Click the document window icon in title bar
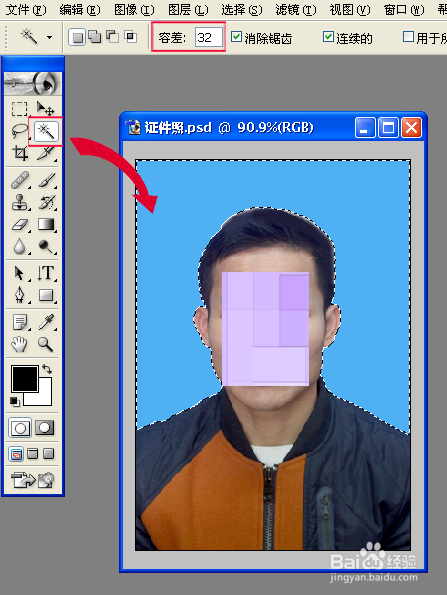 (133, 128)
